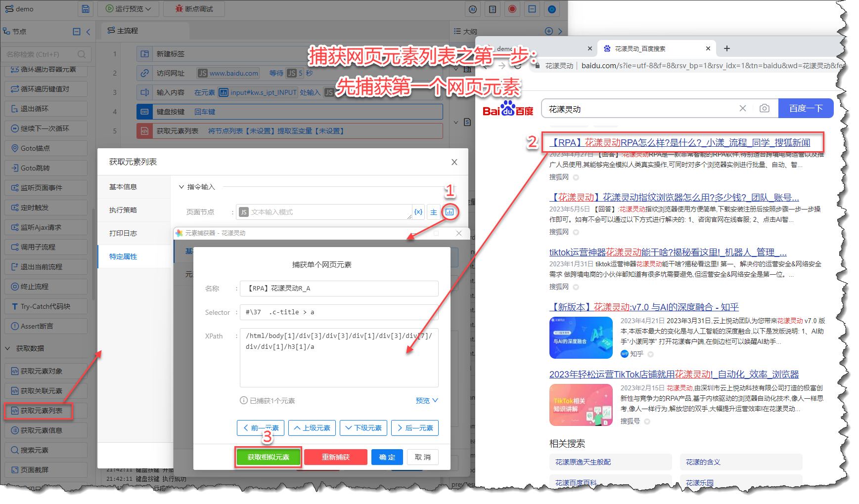This screenshot has width=859, height=504.
Task: Edit the Selector field in capture dialog
Action: (x=339, y=312)
